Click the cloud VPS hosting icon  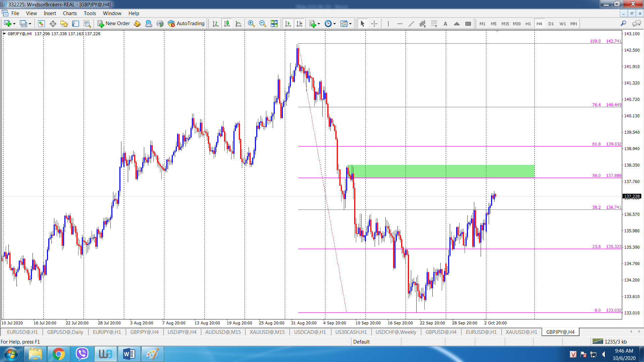click(x=149, y=23)
